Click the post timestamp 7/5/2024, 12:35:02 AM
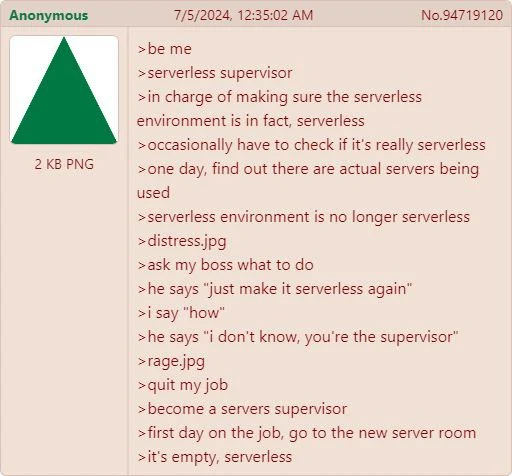512x476 pixels. tap(243, 15)
